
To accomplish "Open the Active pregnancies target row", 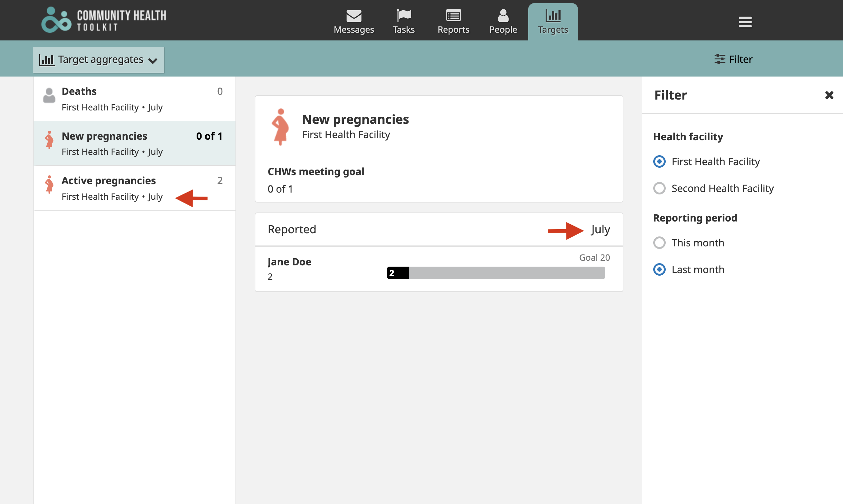I will coord(134,188).
